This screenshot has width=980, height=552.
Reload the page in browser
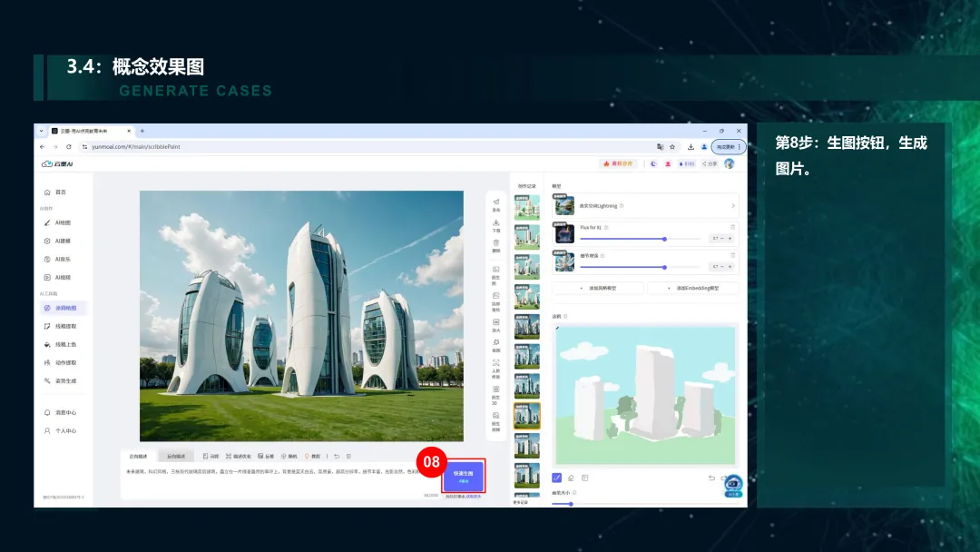(69, 147)
